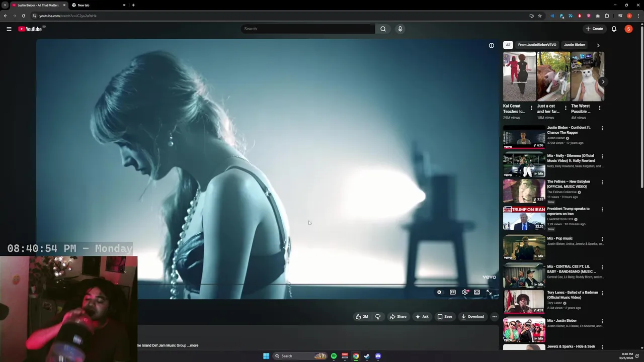This screenshot has width=644, height=362.
Task: Open options for Confident ft. Chance video
Action: 602,128
